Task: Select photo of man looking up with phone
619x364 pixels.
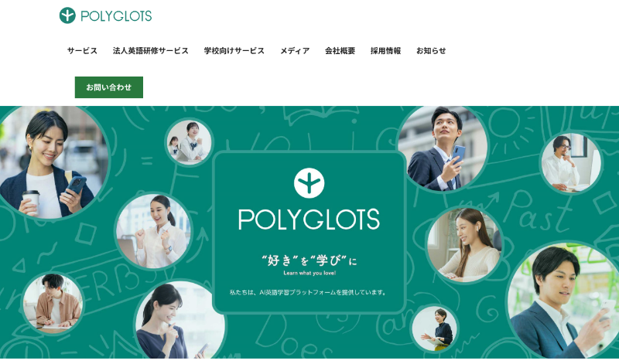Action: [443, 148]
